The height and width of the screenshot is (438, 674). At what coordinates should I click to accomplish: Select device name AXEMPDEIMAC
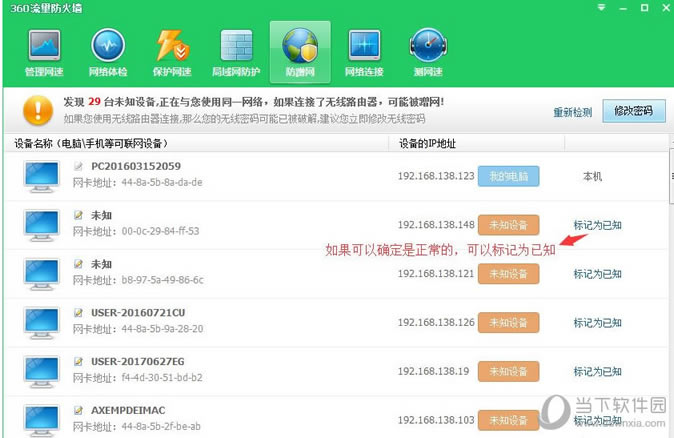tap(128, 410)
